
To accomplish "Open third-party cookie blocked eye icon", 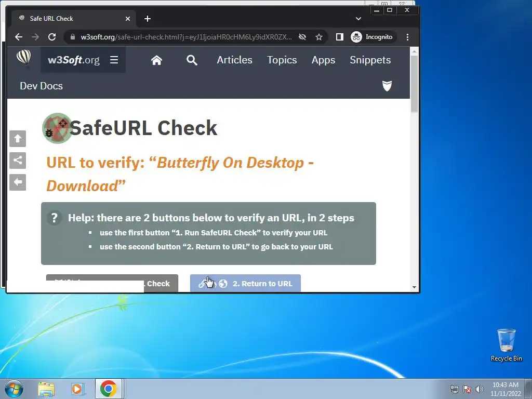I will tap(302, 37).
